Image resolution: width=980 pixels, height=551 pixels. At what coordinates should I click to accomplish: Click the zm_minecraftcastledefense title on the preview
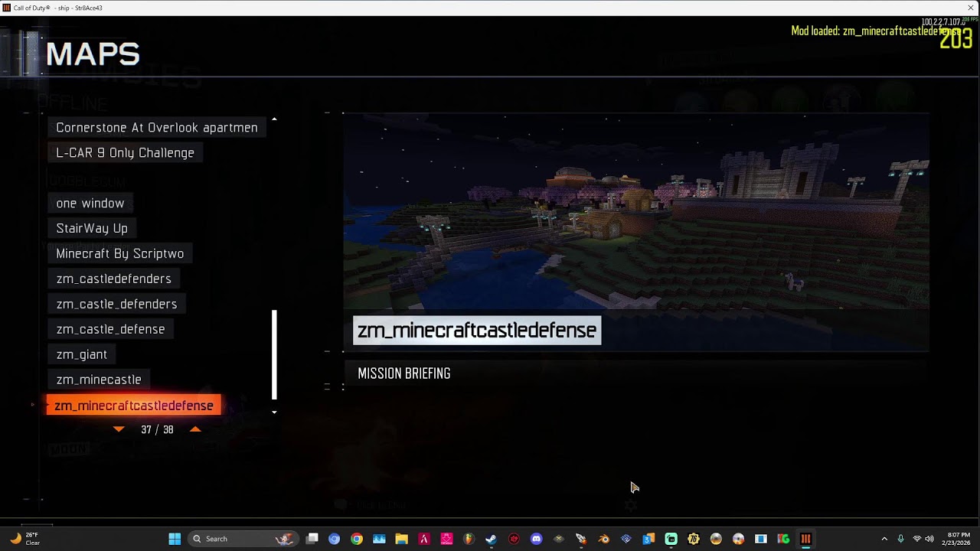(x=476, y=331)
